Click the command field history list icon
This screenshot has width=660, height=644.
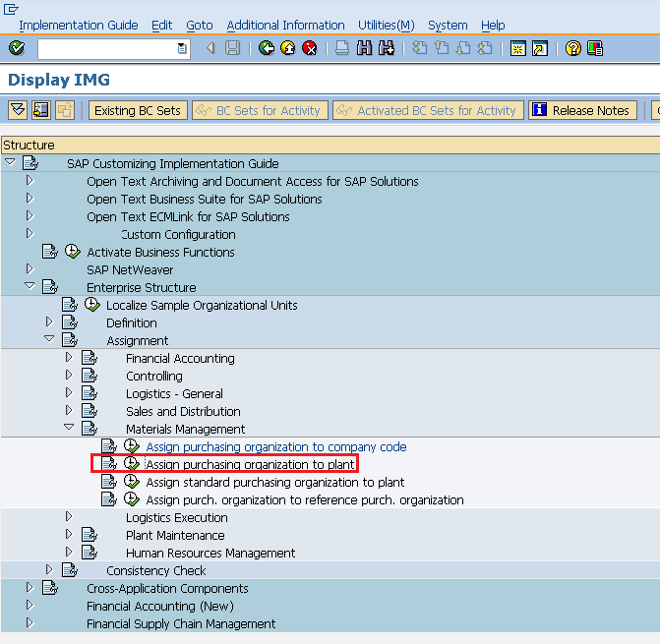[x=182, y=48]
